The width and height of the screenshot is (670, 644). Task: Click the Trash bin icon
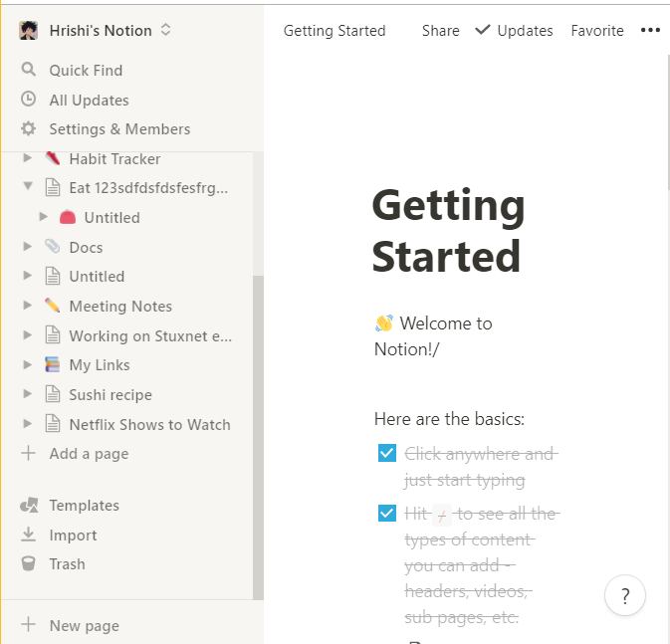point(28,563)
